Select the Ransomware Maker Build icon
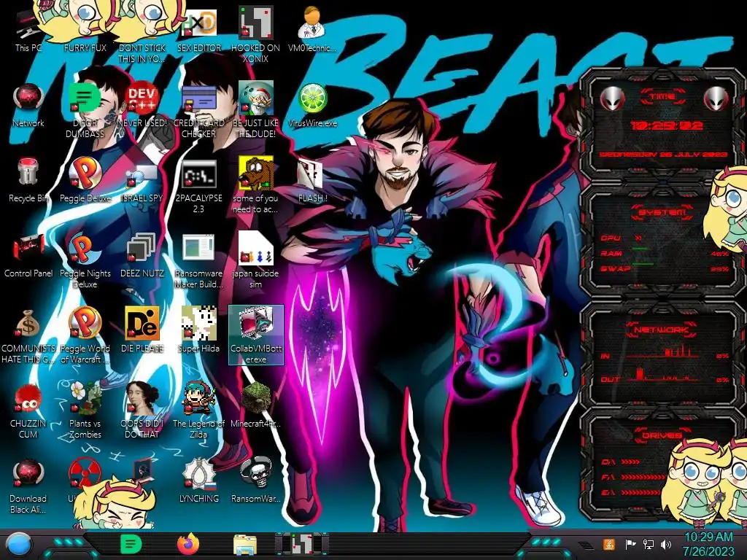This screenshot has width=747, height=560. pos(198,261)
